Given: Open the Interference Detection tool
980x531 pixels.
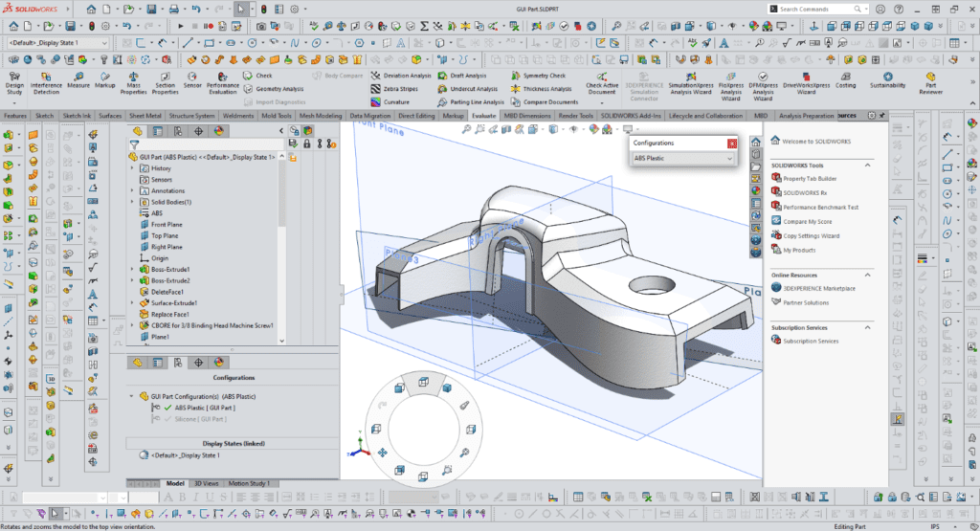Looking at the screenshot, I should [x=46, y=82].
